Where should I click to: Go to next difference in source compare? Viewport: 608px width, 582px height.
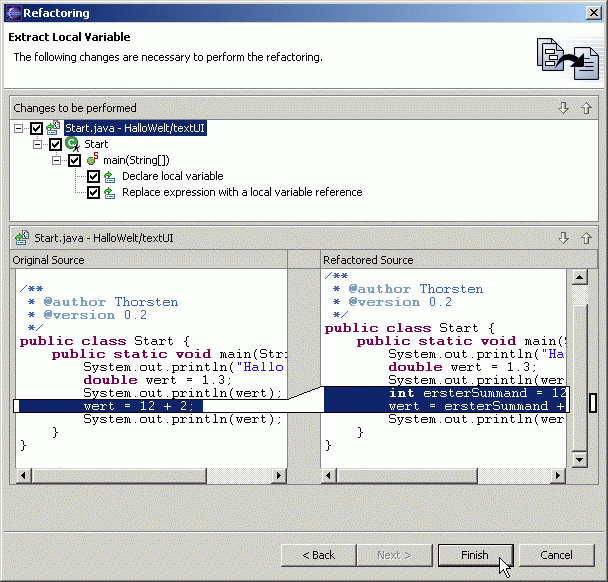click(x=564, y=238)
